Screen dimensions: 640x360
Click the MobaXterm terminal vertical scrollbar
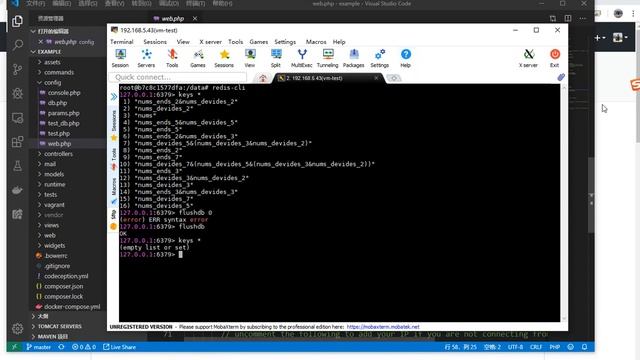click(564, 203)
